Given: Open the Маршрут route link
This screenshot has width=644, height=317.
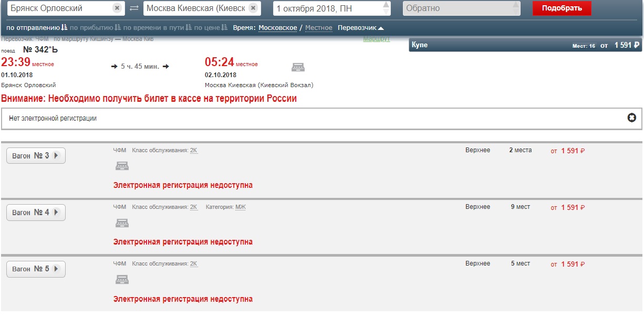Looking at the screenshot, I should [x=376, y=39].
